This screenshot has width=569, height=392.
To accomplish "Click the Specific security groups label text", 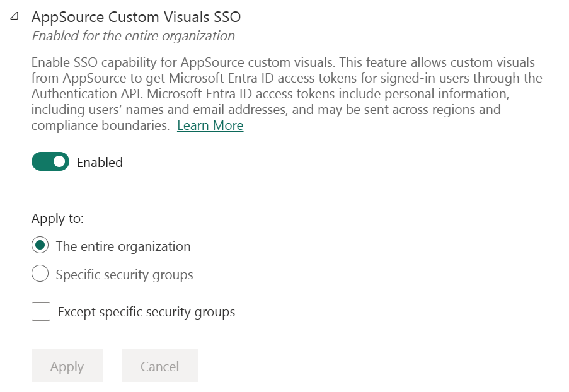I will coord(124,275).
